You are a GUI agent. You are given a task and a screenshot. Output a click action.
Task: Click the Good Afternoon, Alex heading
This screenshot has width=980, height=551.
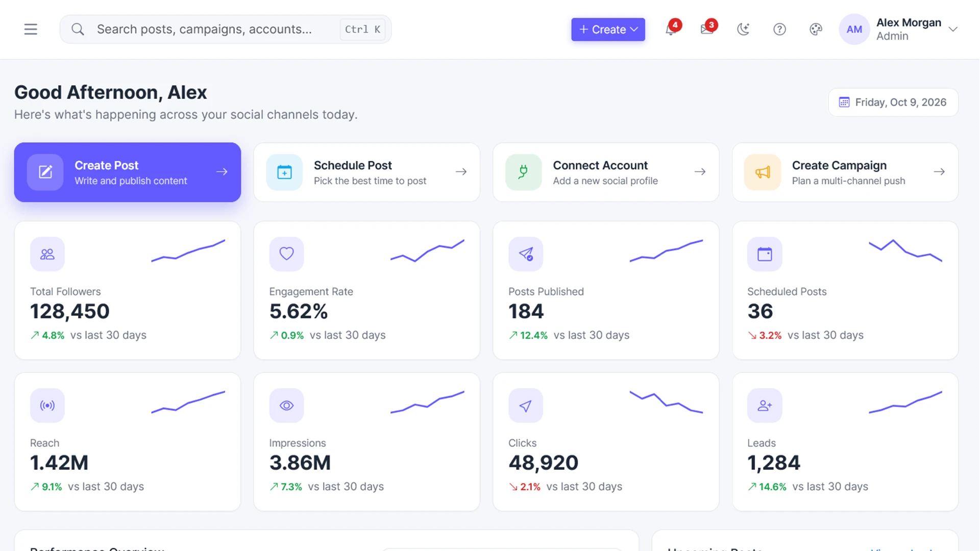click(x=110, y=92)
